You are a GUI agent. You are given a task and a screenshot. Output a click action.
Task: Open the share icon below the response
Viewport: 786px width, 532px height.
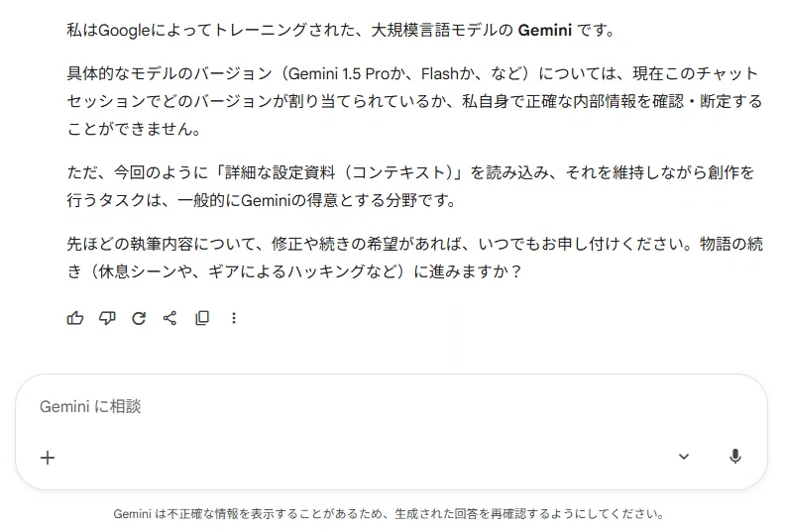[169, 318]
